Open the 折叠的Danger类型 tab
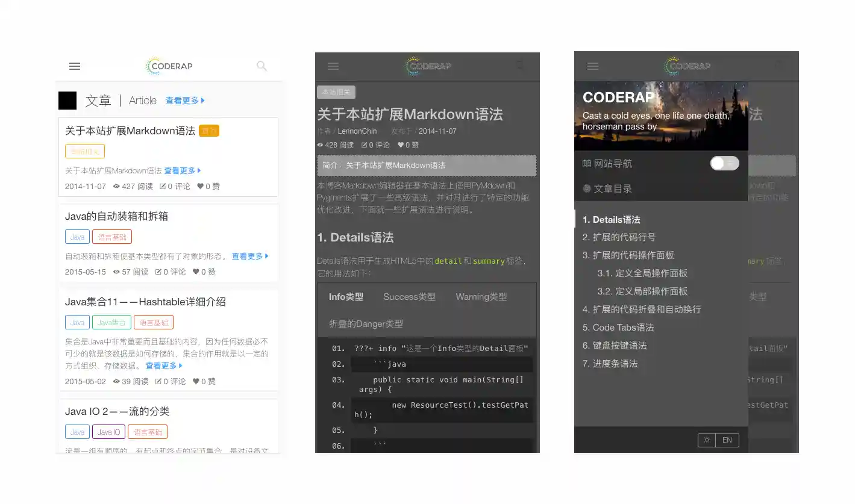The width and height of the screenshot is (855, 504). pos(366,324)
